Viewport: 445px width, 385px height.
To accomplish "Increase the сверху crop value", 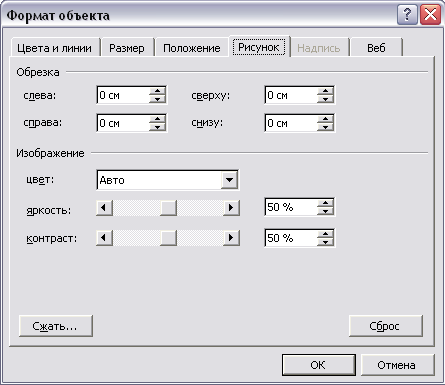I will [x=325, y=91].
